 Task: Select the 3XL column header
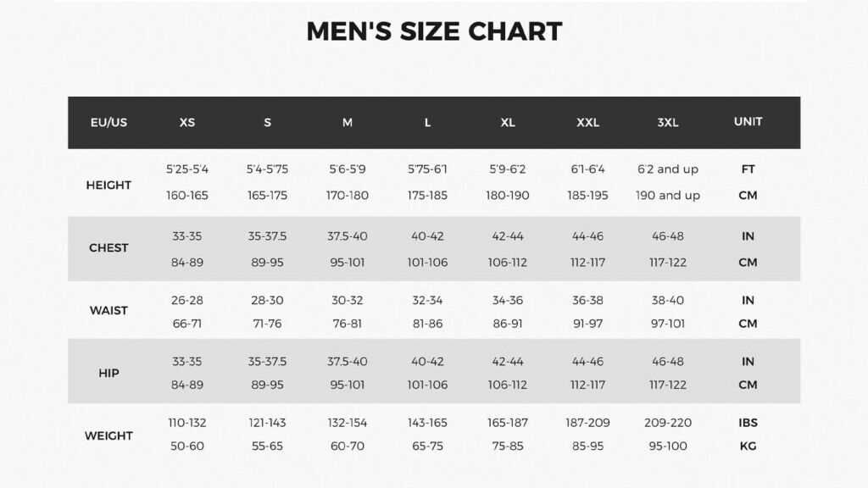pos(668,122)
